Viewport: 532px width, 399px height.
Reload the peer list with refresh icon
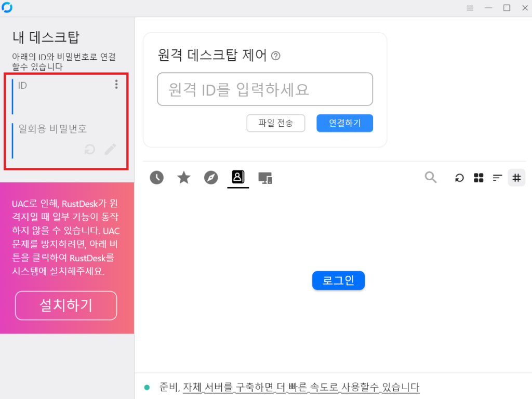(x=459, y=178)
